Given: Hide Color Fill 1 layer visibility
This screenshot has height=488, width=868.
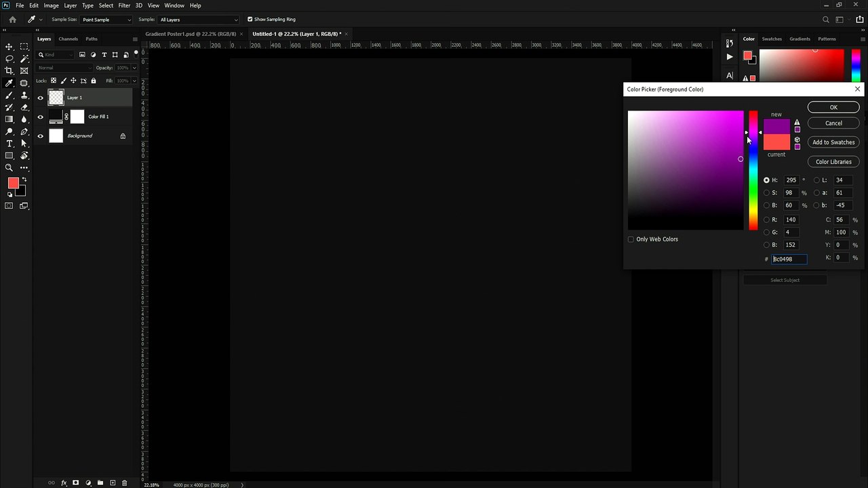Looking at the screenshot, I should click(x=40, y=117).
